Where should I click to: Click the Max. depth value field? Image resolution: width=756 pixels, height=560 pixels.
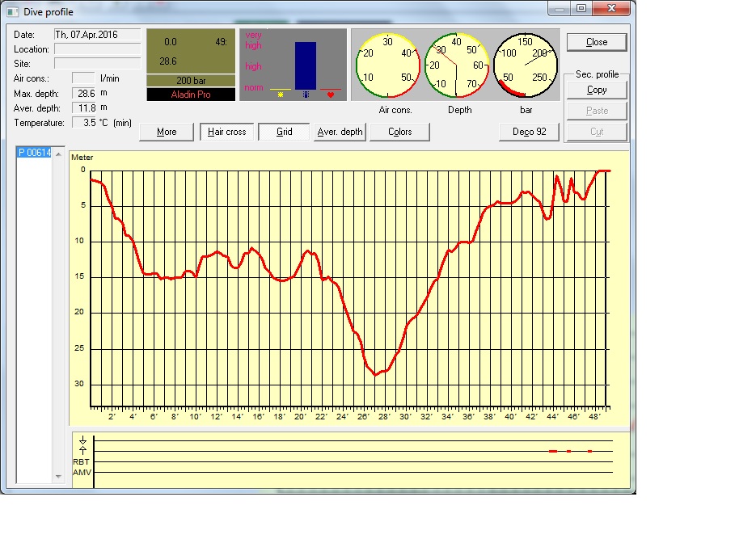coord(84,94)
